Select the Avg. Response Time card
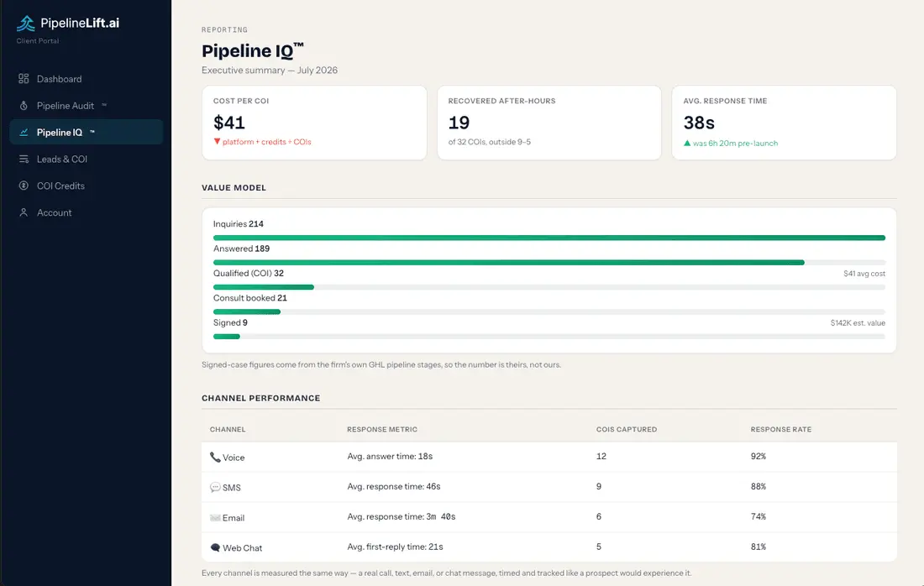Screen dimensions: 924x586 pyautogui.click(x=785, y=123)
